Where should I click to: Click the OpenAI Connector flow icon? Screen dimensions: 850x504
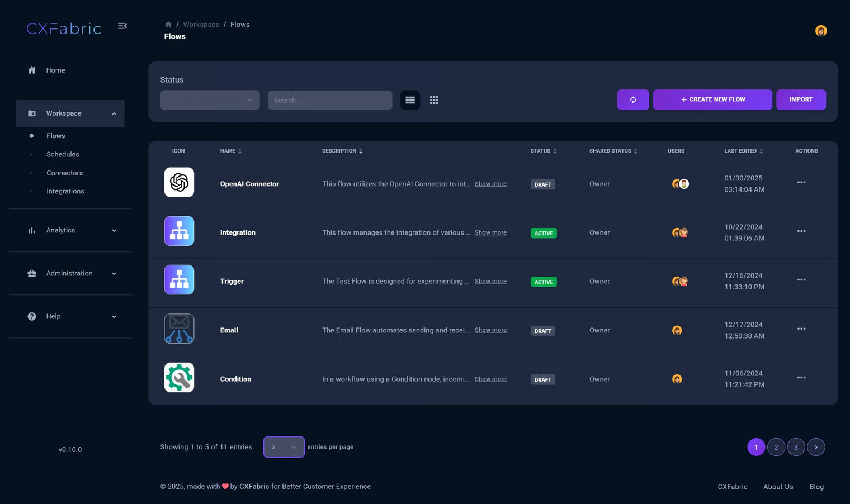(179, 182)
